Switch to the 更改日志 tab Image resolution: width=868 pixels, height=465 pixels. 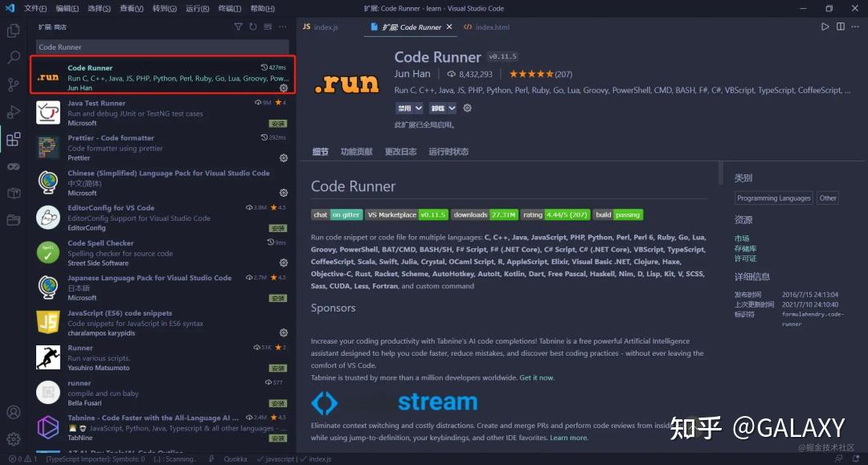[400, 151]
